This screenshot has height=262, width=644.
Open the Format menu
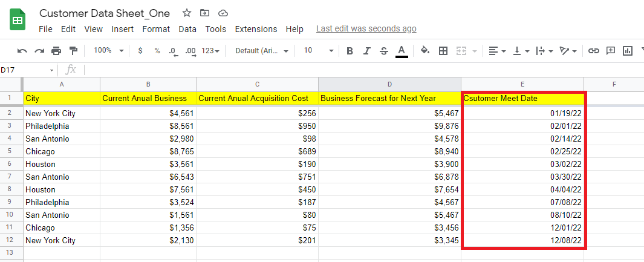point(156,29)
